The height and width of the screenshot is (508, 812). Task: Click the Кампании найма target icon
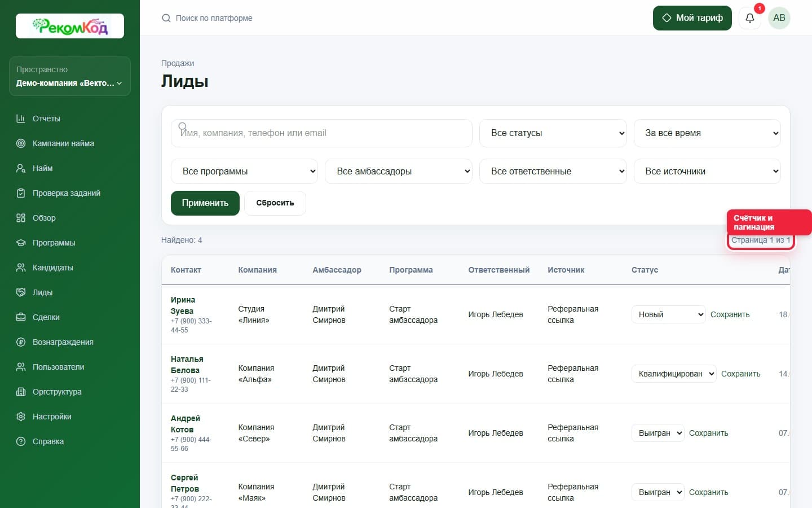pyautogui.click(x=21, y=143)
